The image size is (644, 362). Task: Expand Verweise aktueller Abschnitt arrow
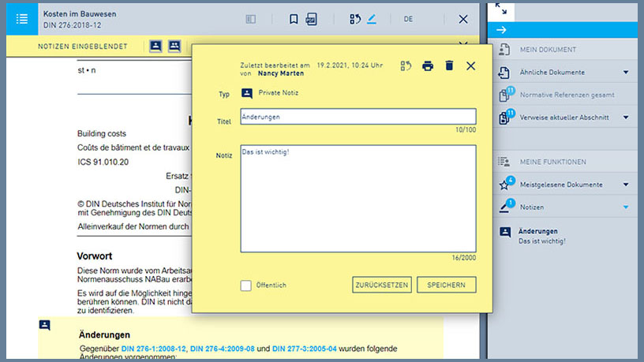click(x=626, y=118)
